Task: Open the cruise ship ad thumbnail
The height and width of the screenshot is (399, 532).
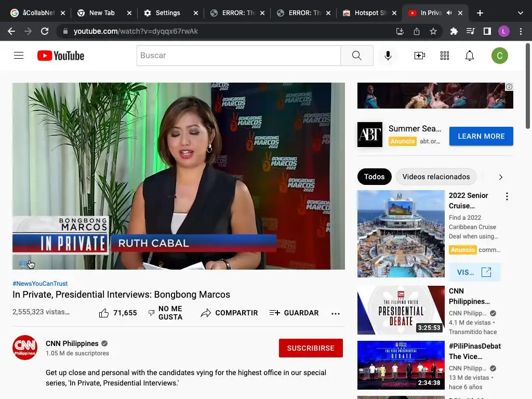Action: pos(401,234)
